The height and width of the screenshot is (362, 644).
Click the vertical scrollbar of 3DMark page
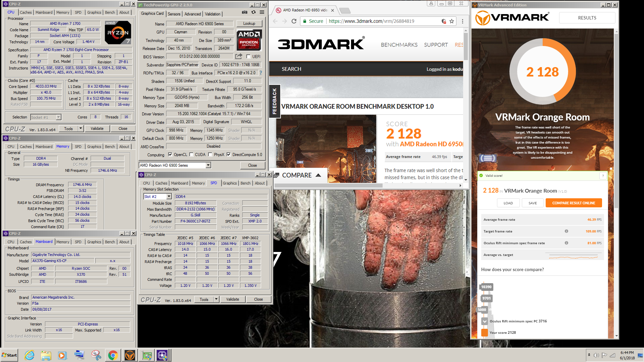[465, 47]
